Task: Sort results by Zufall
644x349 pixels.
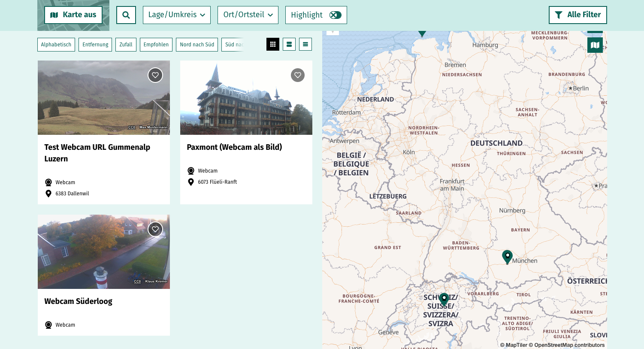Action: [x=126, y=45]
